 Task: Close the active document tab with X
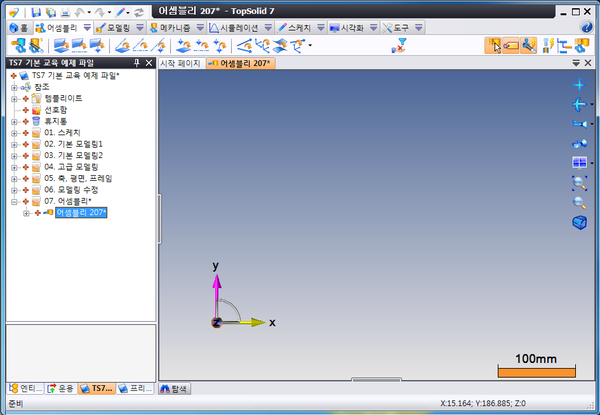point(588,63)
